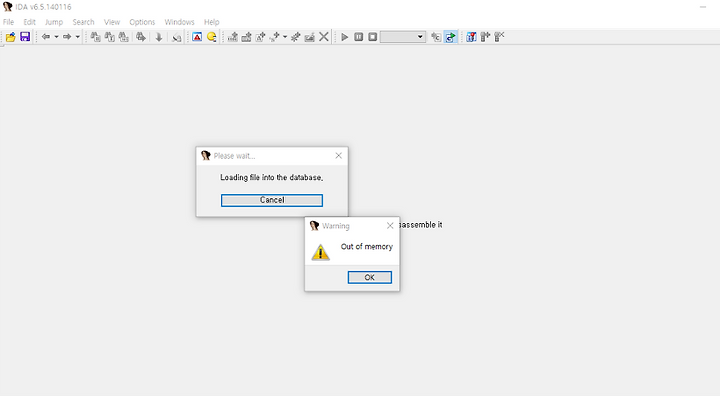Screen dimensions: 720x396
Task: Terminate process with the stop button
Action: tap(372, 37)
